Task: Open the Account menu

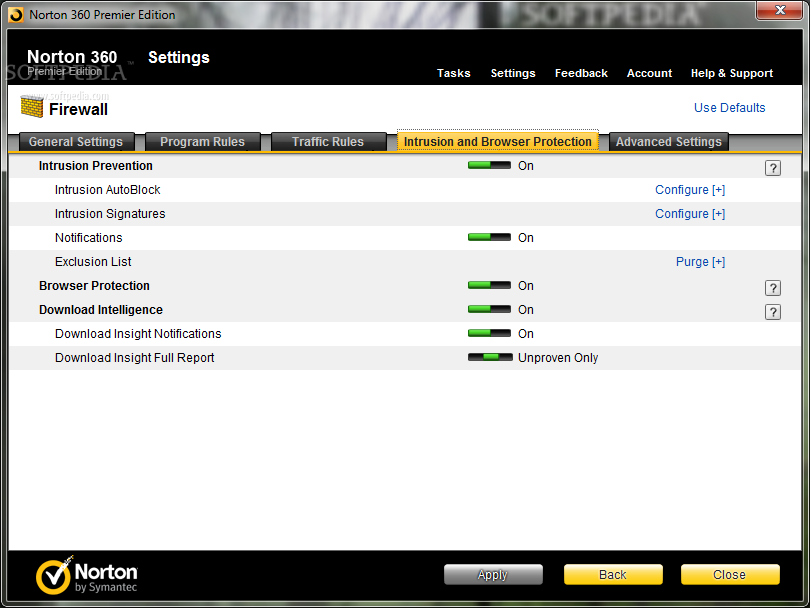Action: (649, 73)
